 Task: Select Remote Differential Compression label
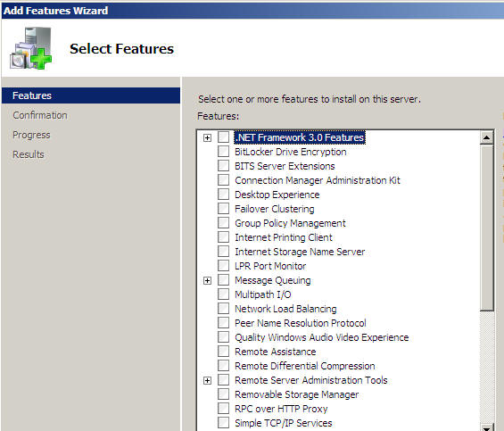[305, 366]
